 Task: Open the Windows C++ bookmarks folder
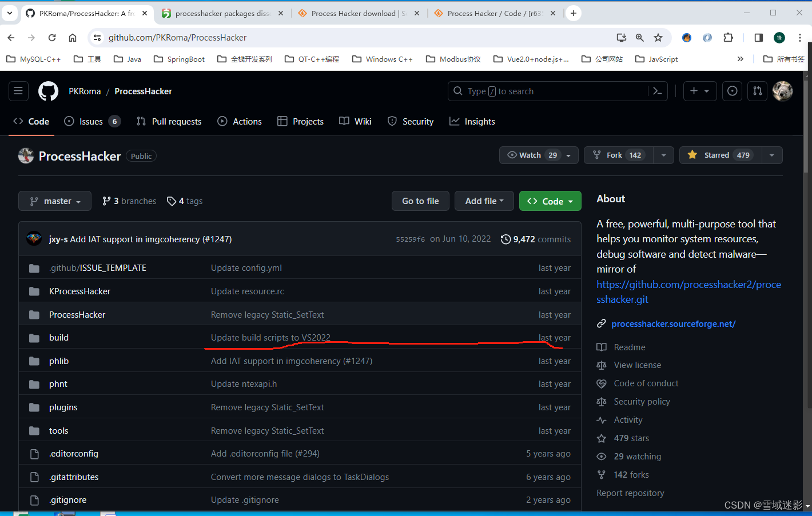tap(383, 59)
